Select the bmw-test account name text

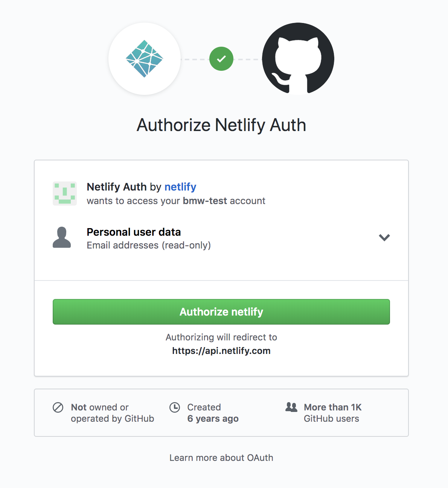tap(204, 201)
